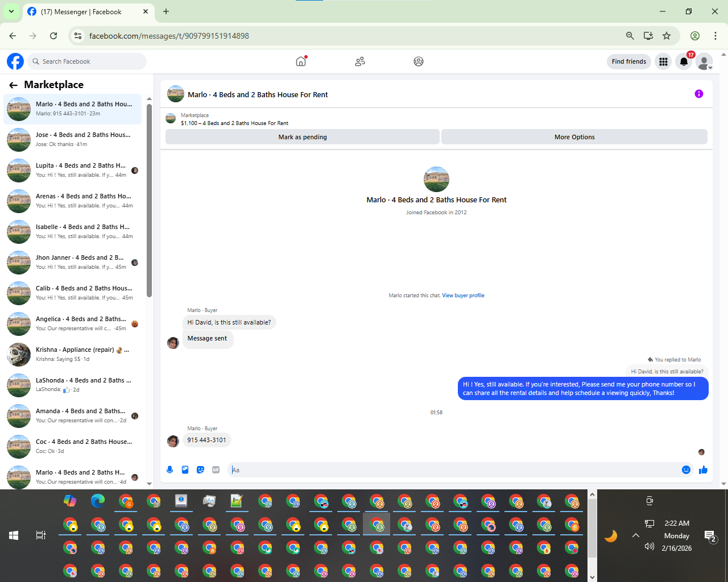Select the Messenger | Facebook tab
The height and width of the screenshot is (582, 728).
click(88, 12)
